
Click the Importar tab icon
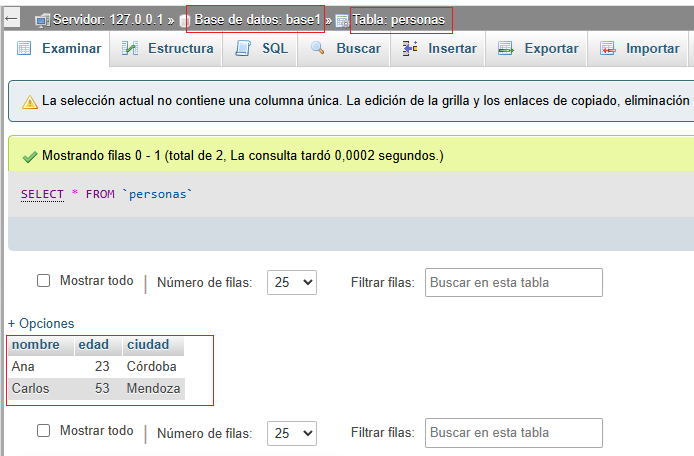[607, 48]
